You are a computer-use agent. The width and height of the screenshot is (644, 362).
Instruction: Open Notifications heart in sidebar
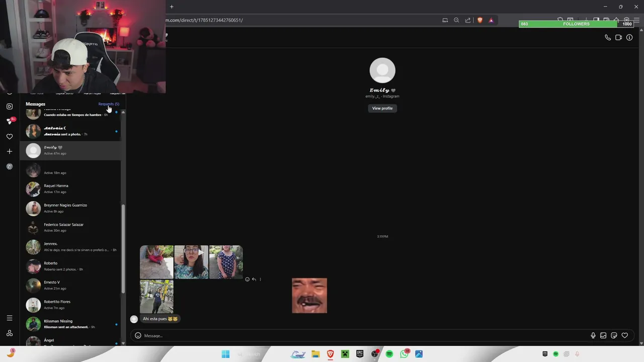(x=10, y=137)
